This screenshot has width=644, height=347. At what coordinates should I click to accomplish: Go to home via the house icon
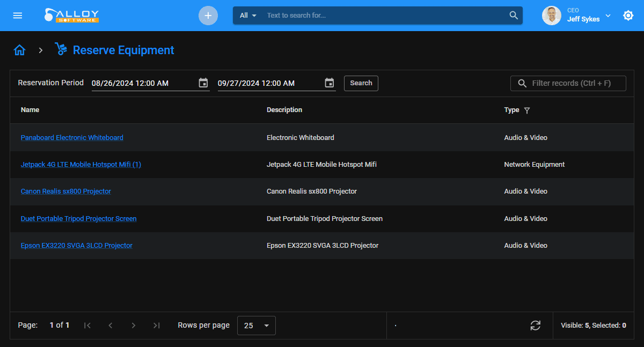click(20, 50)
